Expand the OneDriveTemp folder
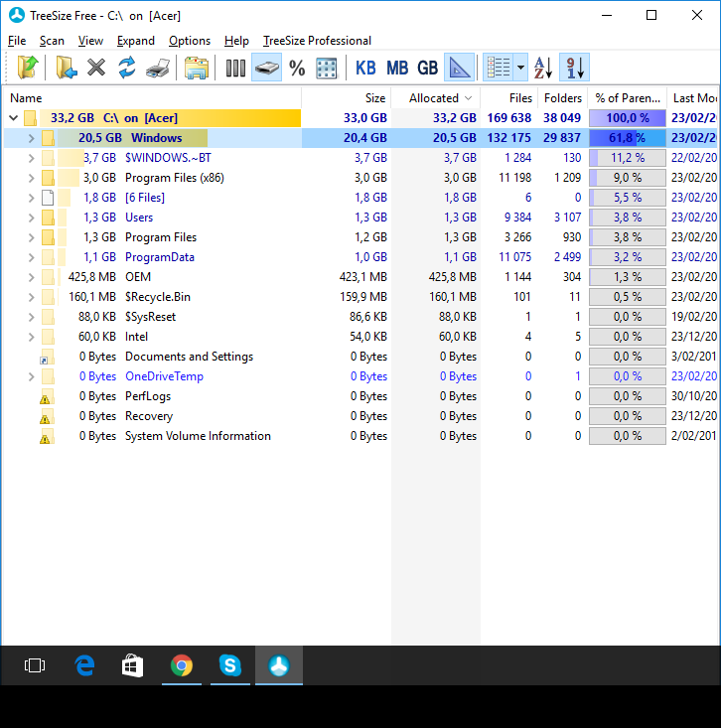Screen dimensions: 721x728 [31, 376]
